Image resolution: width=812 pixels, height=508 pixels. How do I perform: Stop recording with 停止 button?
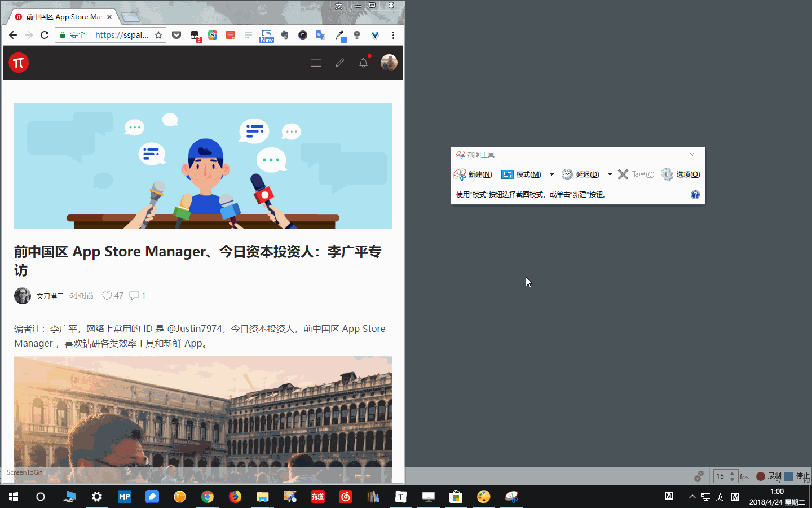[797, 476]
